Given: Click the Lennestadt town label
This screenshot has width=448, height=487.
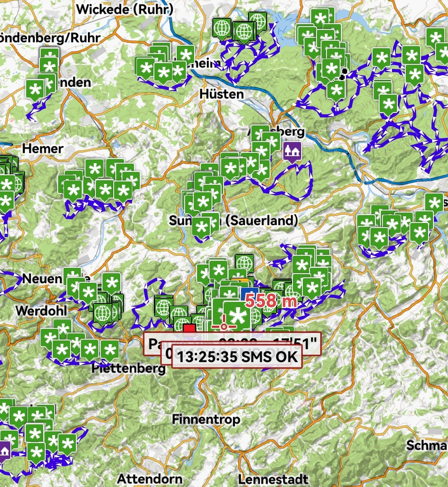Looking at the screenshot, I should (273, 480).
